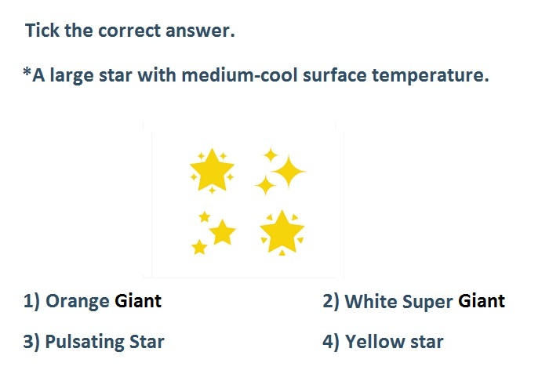
Task: Click the question text about medium-cool temperature
Action: 256,75
